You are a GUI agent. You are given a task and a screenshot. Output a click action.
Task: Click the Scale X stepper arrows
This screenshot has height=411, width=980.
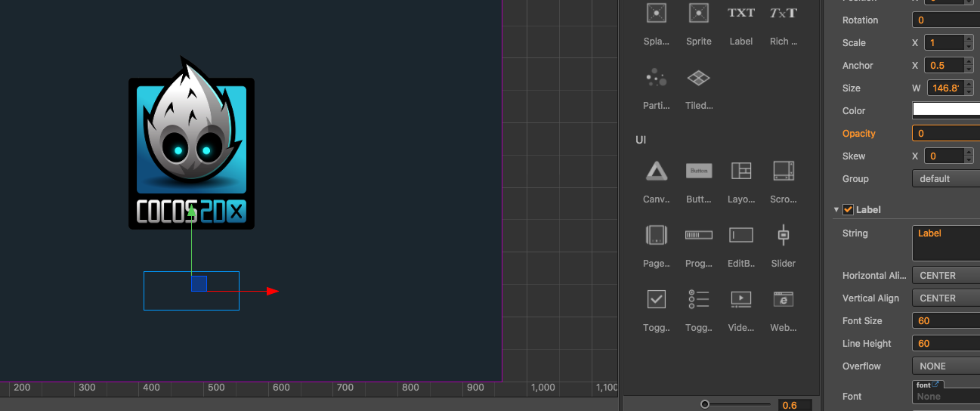(969, 43)
